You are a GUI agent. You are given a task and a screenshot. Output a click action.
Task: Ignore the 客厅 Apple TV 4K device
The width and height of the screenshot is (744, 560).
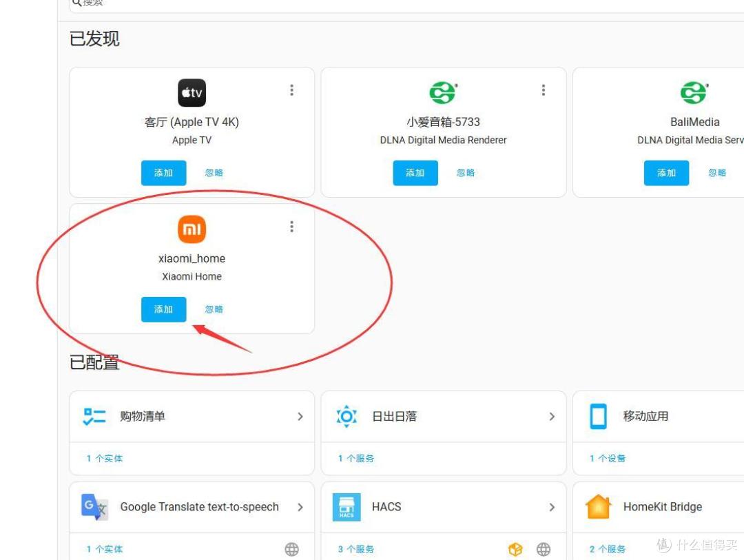click(214, 173)
